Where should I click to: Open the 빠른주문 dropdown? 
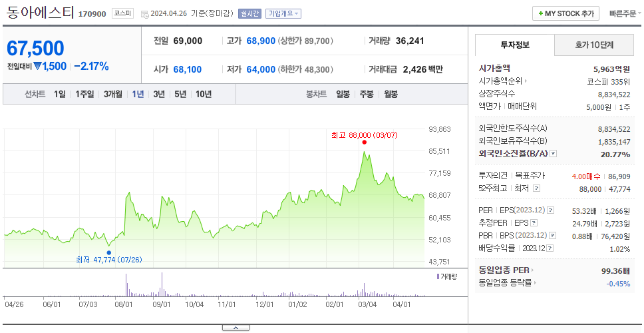click(x=625, y=13)
